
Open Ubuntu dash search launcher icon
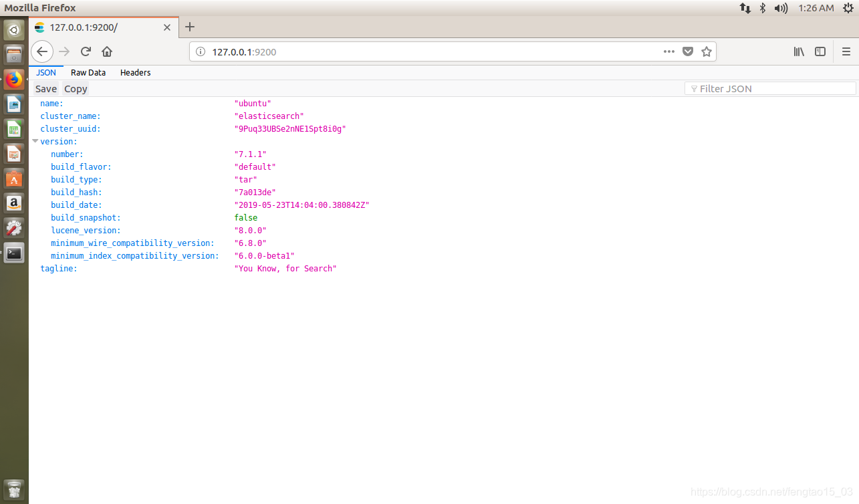(14, 29)
